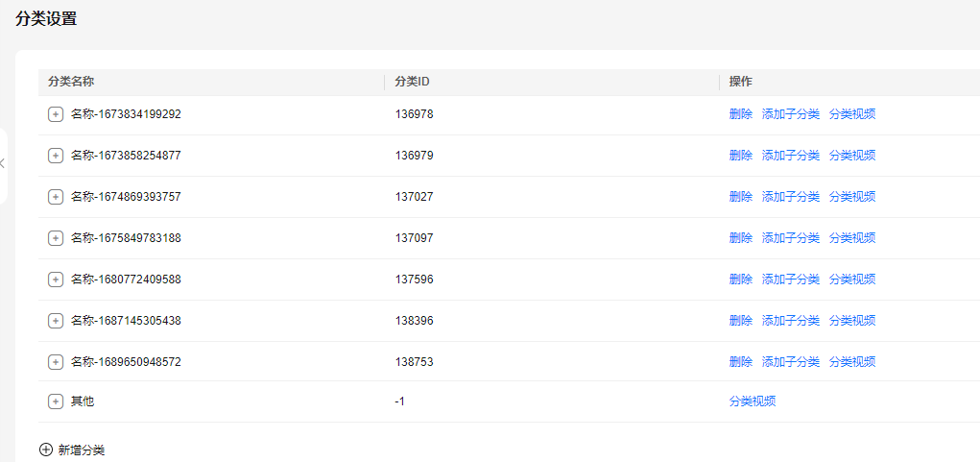The image size is (980, 462).
Task: Expand category 名称-1674869393757
Action: point(56,197)
